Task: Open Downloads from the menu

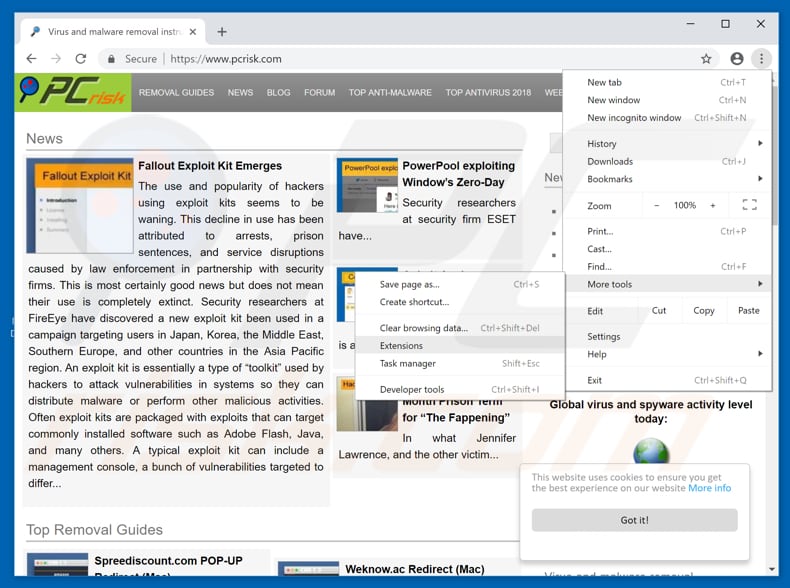Action: coord(667,161)
